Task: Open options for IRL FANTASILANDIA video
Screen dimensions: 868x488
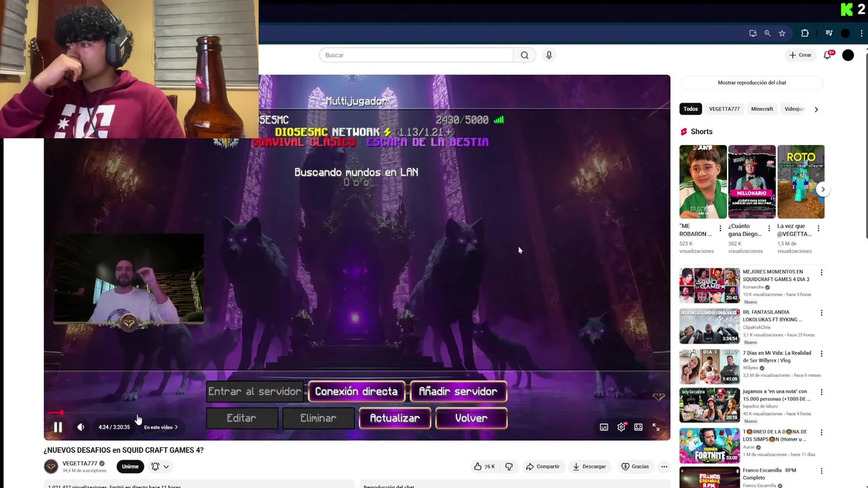Action: [821, 313]
